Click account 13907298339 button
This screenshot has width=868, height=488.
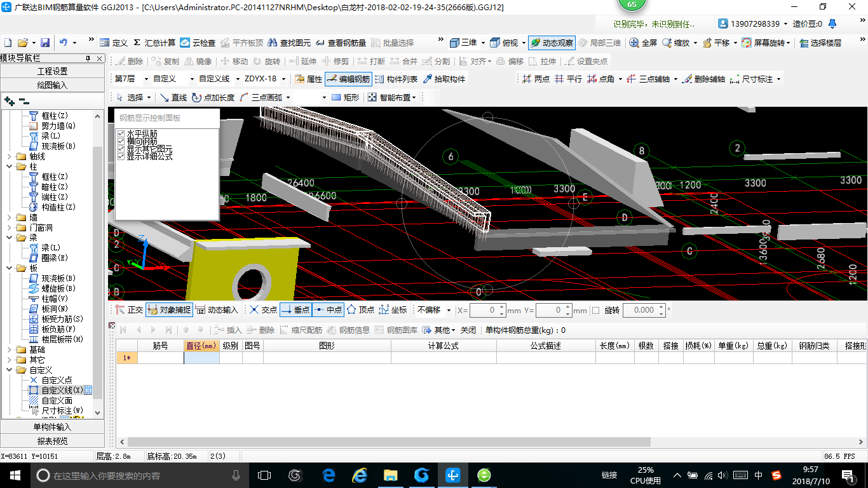[x=753, y=24]
